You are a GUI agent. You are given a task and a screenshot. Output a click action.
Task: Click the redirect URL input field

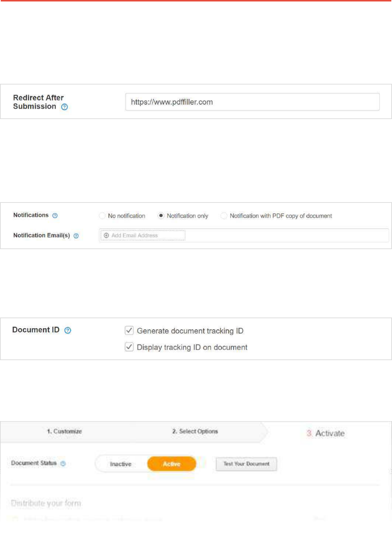coord(252,102)
